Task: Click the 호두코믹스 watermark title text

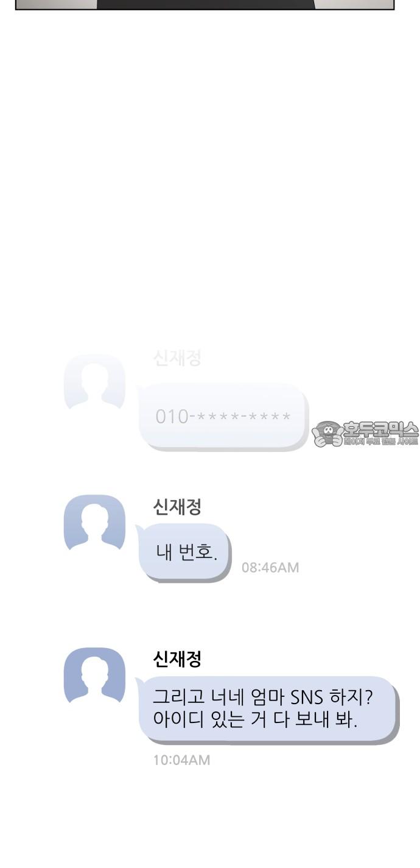Action: (381, 429)
